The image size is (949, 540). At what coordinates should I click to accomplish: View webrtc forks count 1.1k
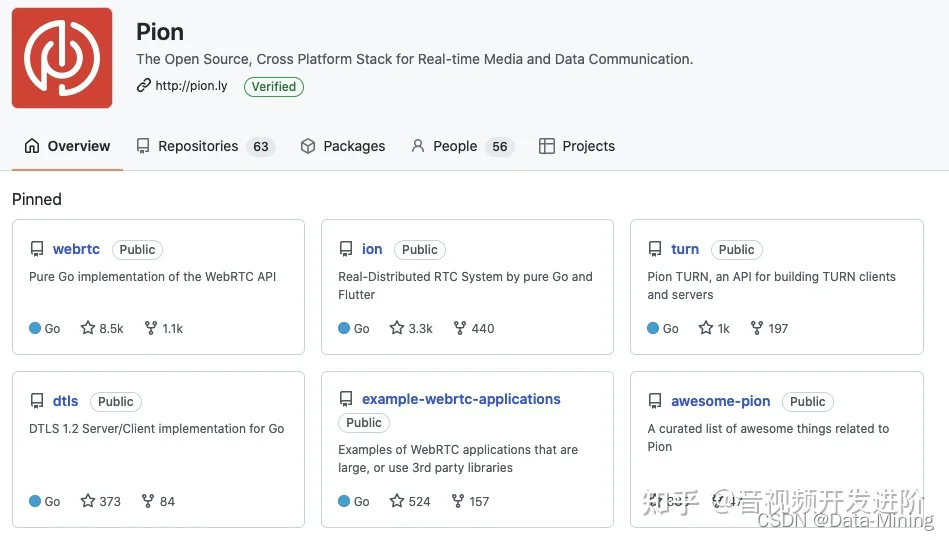(163, 328)
